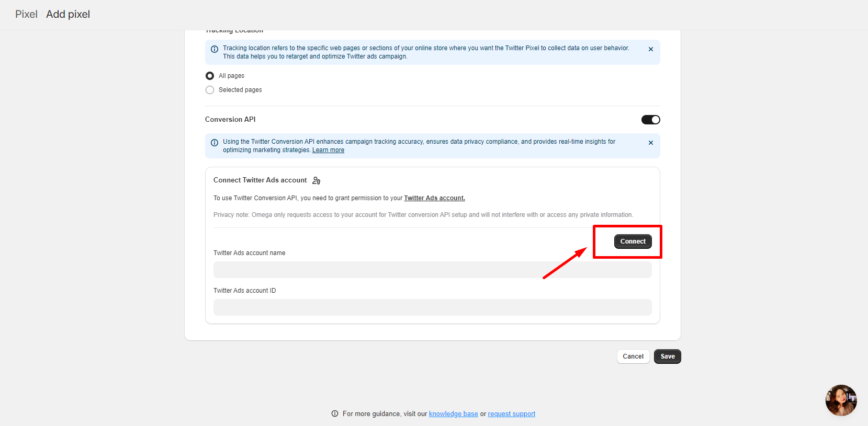Choose the Selected pages radio option

click(210, 90)
